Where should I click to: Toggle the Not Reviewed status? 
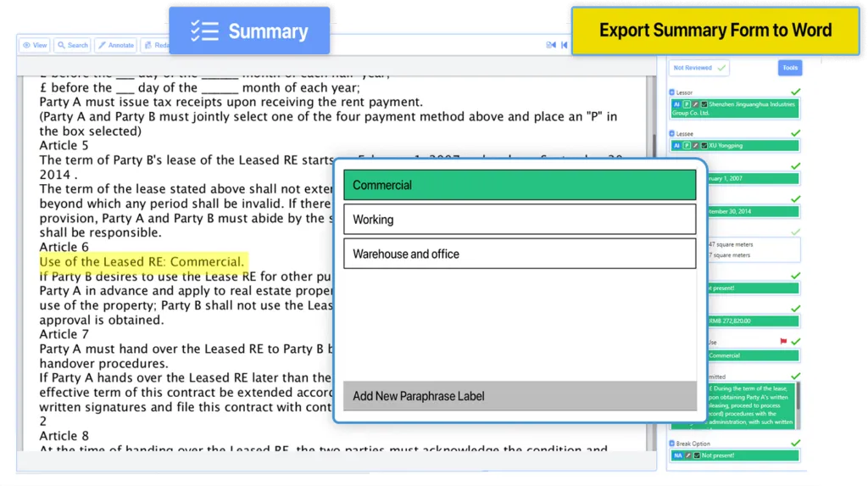point(698,68)
